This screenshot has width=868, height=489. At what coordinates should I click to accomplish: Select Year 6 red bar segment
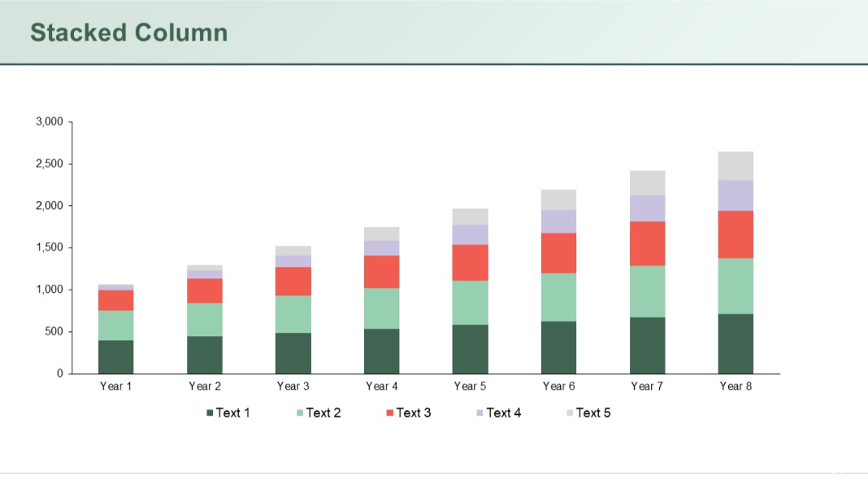pyautogui.click(x=559, y=253)
